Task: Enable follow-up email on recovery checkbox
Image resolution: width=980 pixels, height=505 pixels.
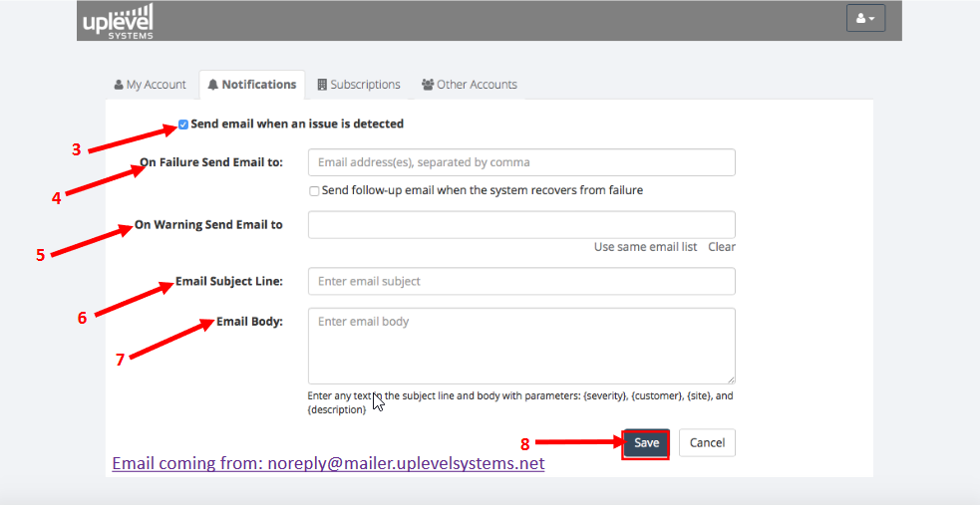Action: click(314, 191)
